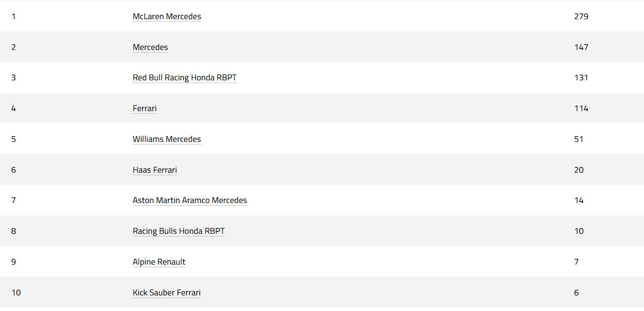Image resolution: width=644 pixels, height=311 pixels.
Task: Click the 51 points value for Williams
Action: tap(579, 139)
